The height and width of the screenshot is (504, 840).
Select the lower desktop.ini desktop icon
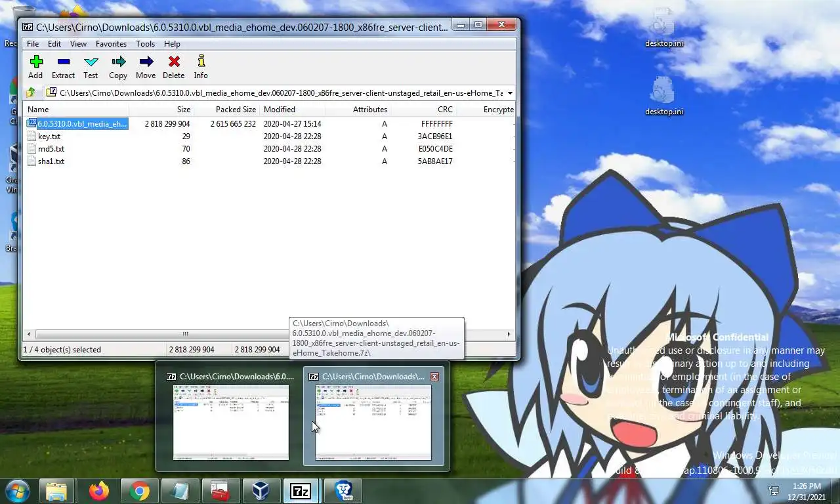pos(663,96)
